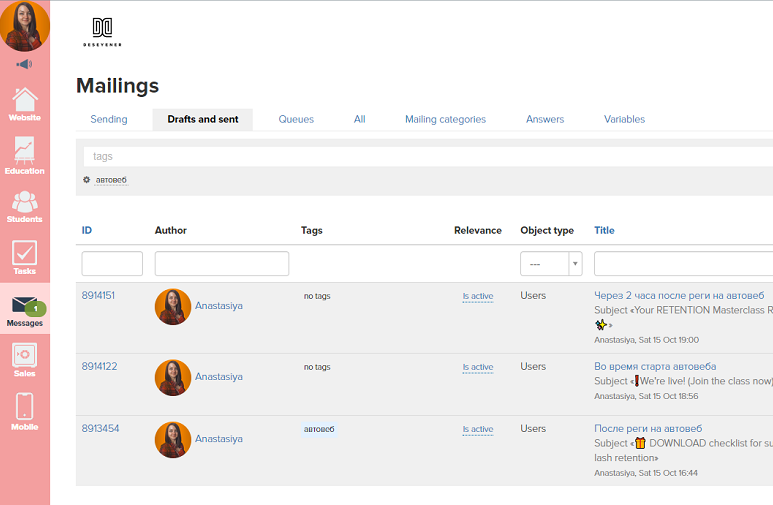Switch to the Queues tab
The height and width of the screenshot is (505, 773).
pyautogui.click(x=296, y=119)
